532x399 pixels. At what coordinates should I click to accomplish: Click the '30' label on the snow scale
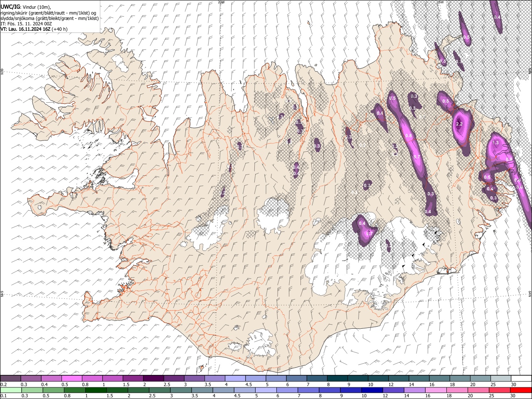tap(513, 384)
